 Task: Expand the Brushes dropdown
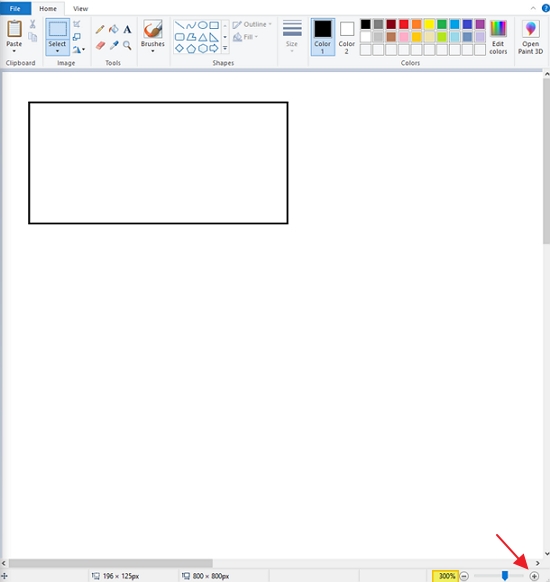click(153, 51)
